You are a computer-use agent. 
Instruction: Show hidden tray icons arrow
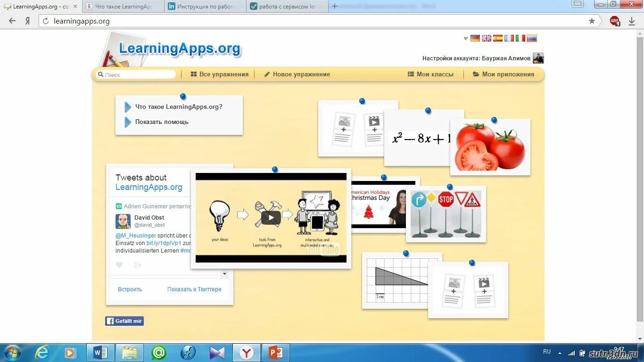tap(560, 353)
